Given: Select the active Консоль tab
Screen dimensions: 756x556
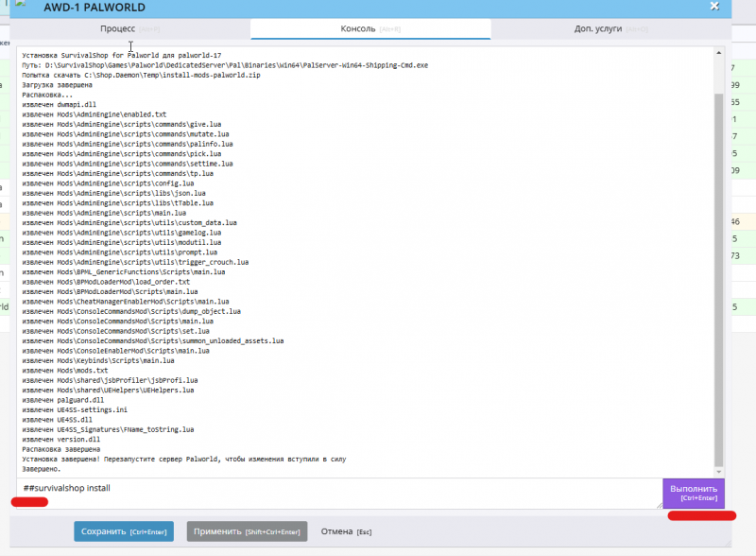Looking at the screenshot, I should pyautogui.click(x=357, y=29).
